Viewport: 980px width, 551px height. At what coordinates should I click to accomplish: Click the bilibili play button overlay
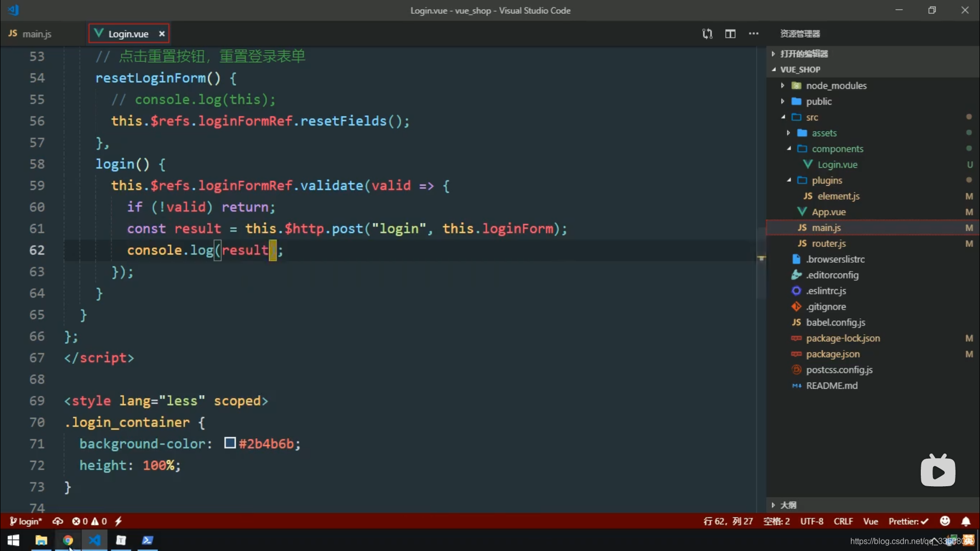(x=938, y=471)
